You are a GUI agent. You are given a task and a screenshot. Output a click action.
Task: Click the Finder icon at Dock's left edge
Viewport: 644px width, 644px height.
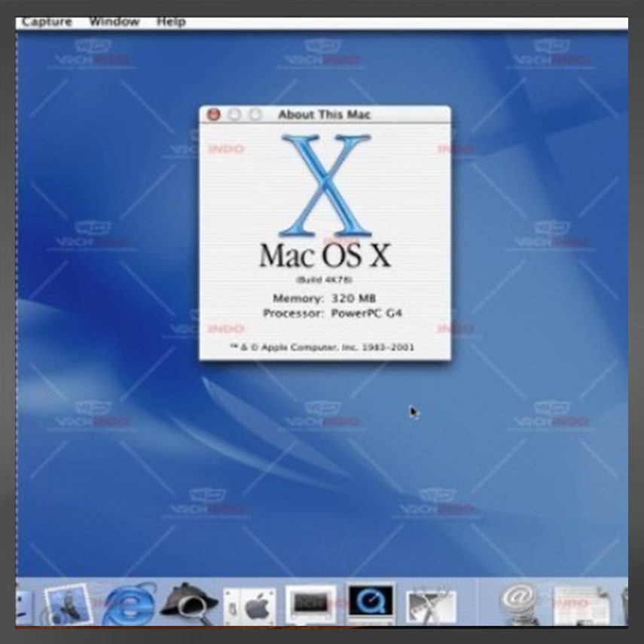click(23, 605)
